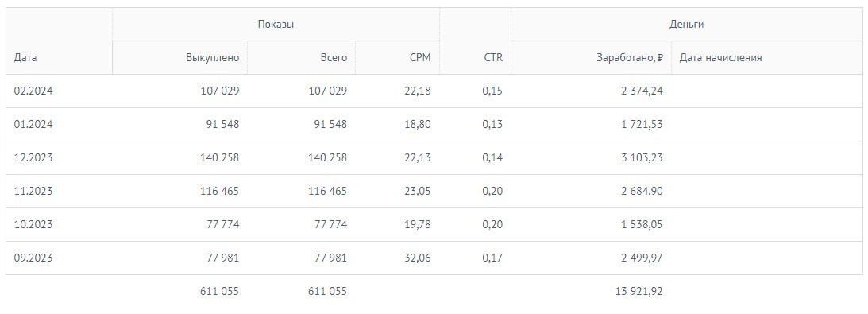Click the Показы group header
Viewport: 868px width, 314px height.
pos(276,25)
